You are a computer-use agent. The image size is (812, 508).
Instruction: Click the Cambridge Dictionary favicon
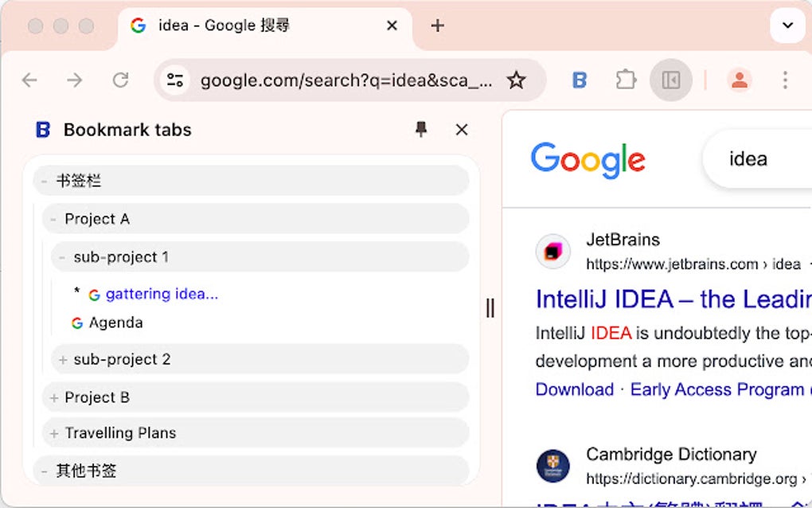pyautogui.click(x=552, y=465)
